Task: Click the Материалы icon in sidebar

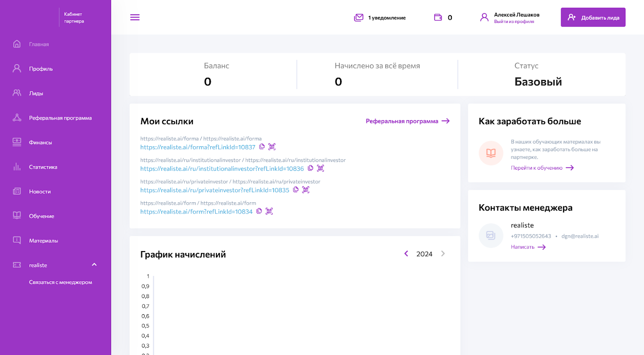Action: [x=17, y=240]
